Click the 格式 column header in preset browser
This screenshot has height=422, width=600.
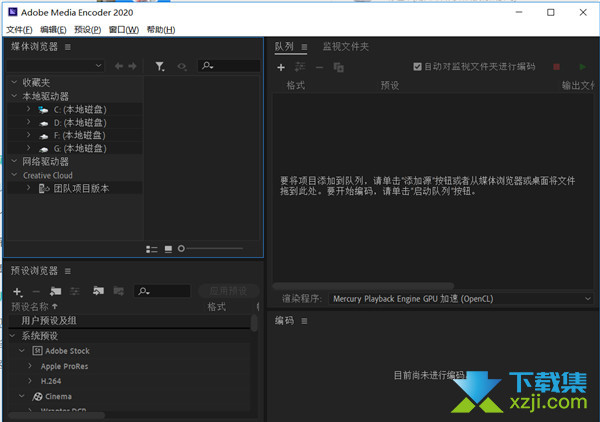217,306
